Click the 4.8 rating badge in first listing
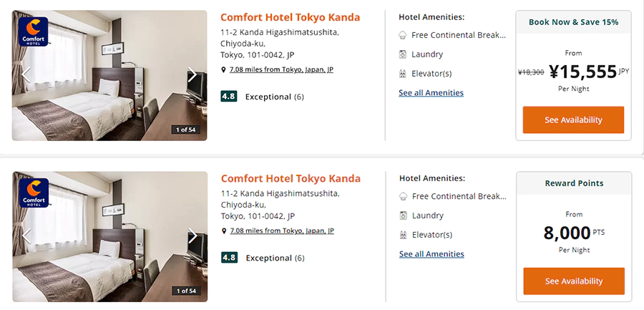644x310 pixels. pos(229,97)
